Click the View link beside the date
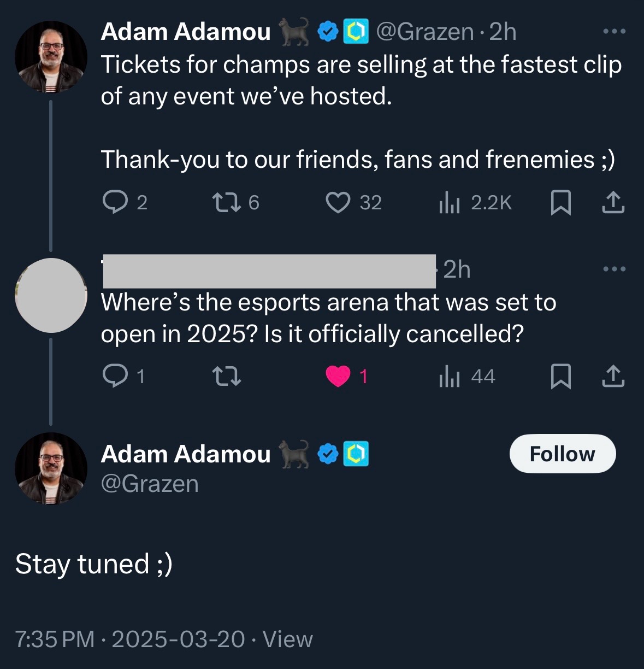The height and width of the screenshot is (669, 644). [x=287, y=639]
